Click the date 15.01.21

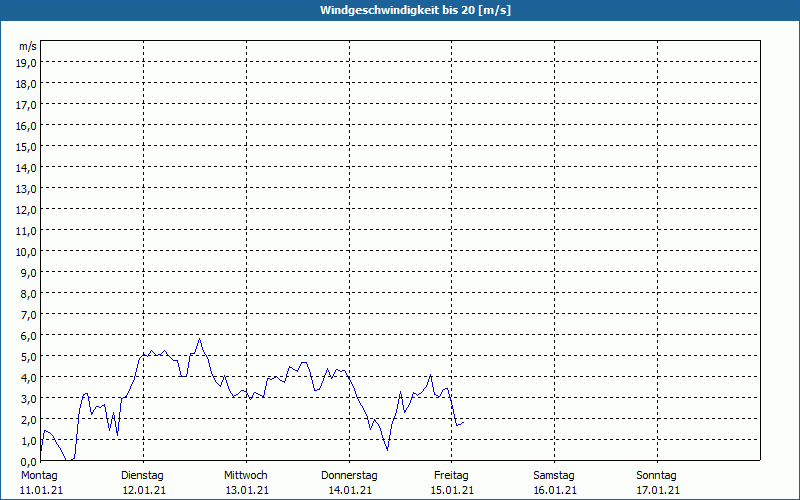(x=452, y=491)
